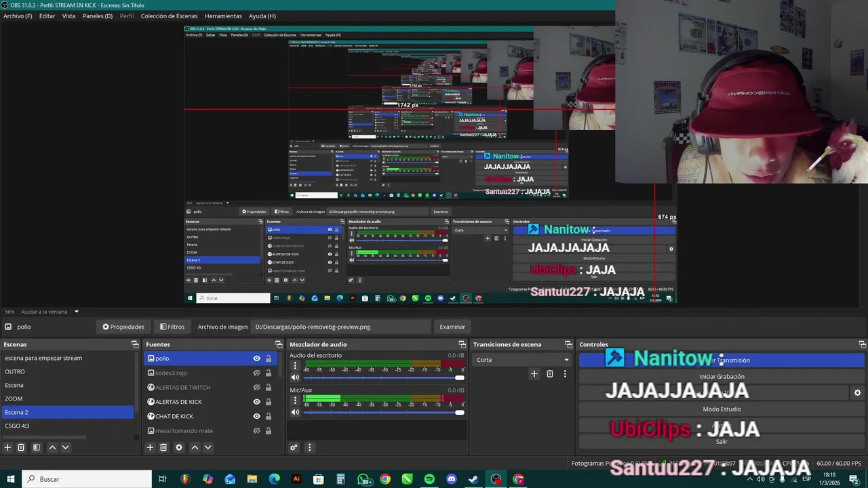868x488 pixels.
Task: Select scene escena para empezar stream
Action: pyautogui.click(x=67, y=358)
